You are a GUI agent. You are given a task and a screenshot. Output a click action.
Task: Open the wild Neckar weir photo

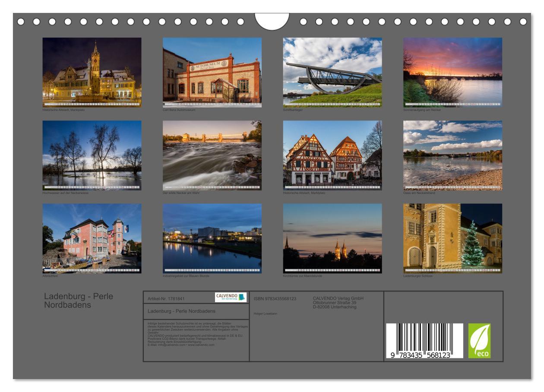coord(212,155)
